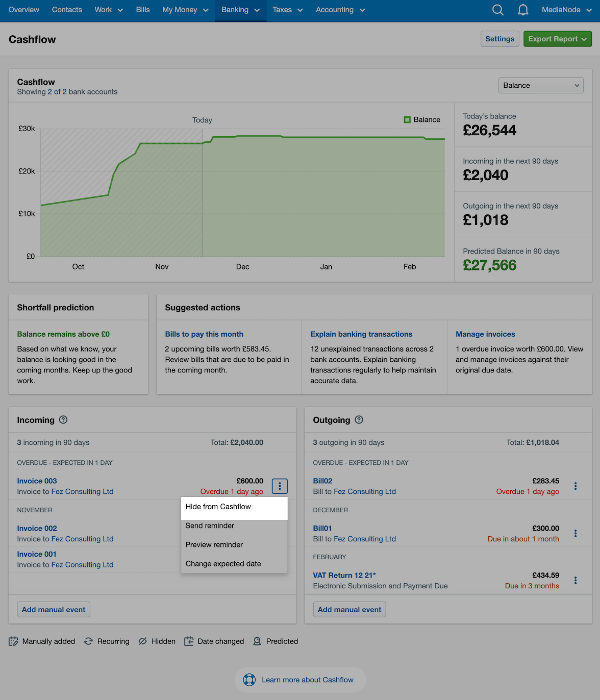This screenshot has width=600, height=700.
Task: Open Fez Consulting Ltd link under Invoice 003
Action: coord(82,492)
